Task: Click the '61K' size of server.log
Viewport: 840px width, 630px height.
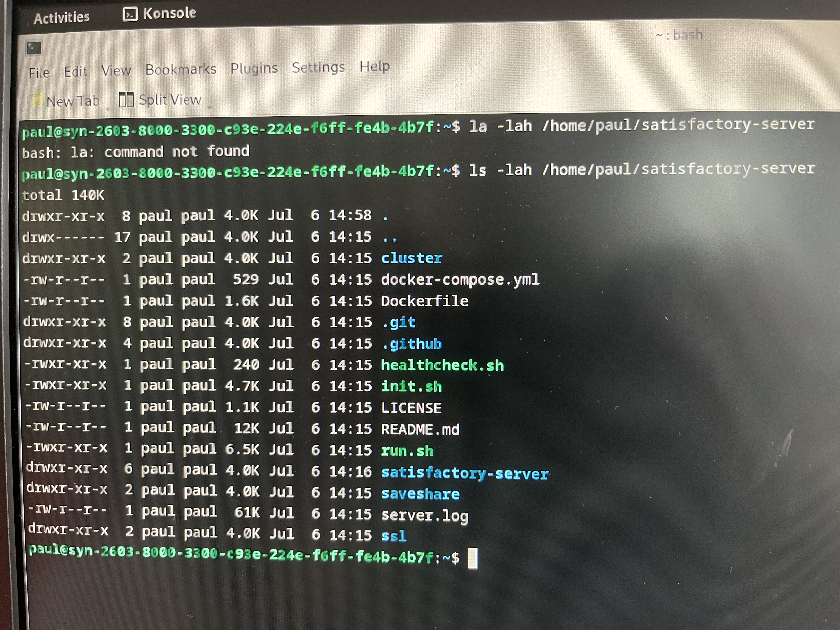Action: point(247,512)
